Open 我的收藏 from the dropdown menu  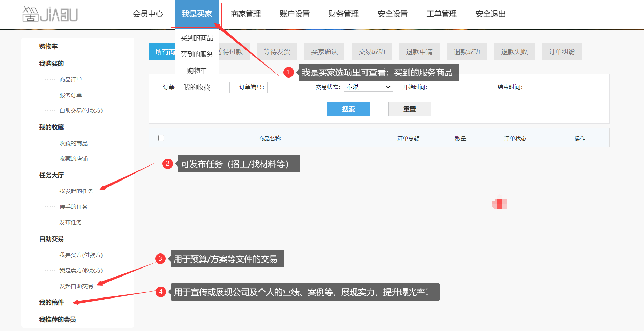(197, 87)
